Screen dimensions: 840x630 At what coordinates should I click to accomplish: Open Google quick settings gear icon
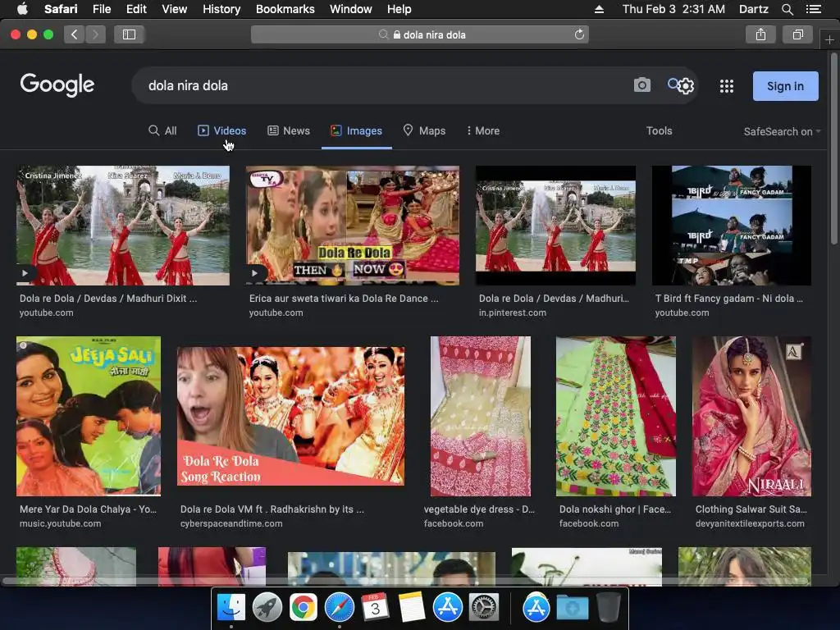coord(686,86)
